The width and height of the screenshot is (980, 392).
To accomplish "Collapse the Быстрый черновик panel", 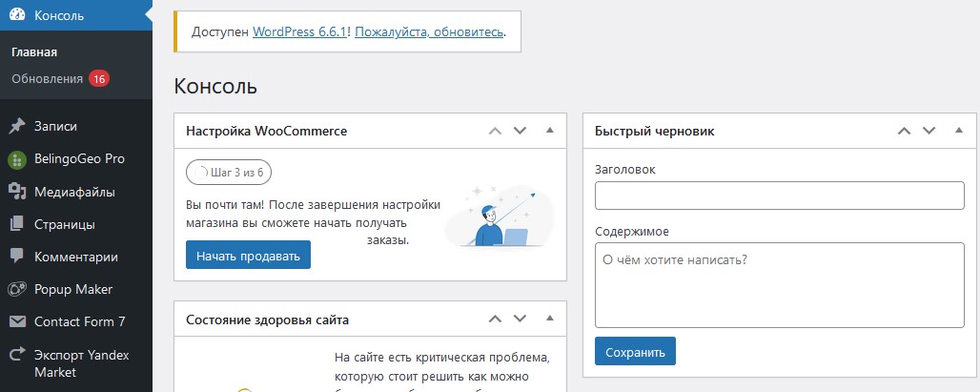I will click(x=959, y=130).
